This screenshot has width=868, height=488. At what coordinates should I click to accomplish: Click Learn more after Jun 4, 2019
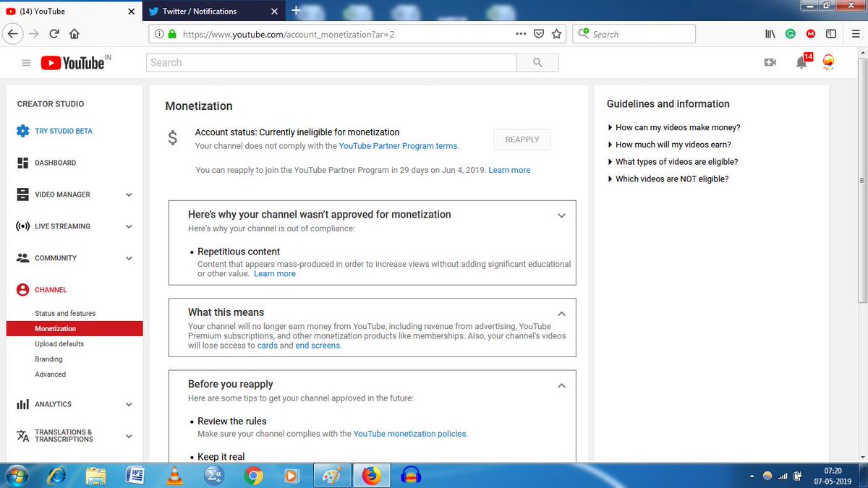click(509, 170)
